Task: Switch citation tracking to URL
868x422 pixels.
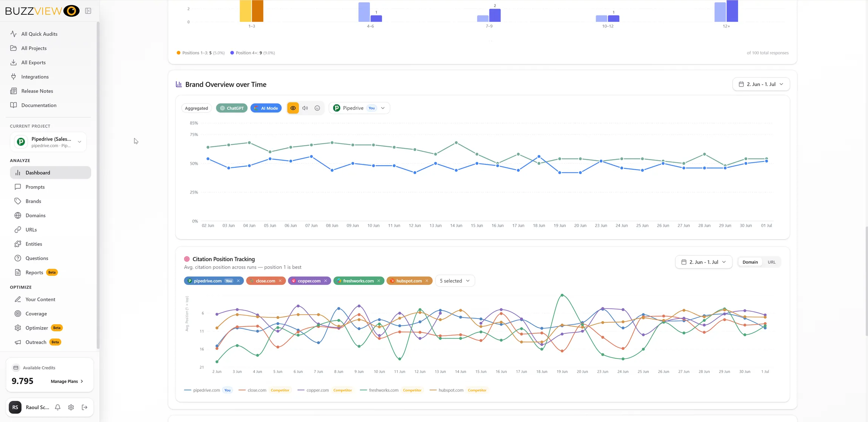Action: 771,262
